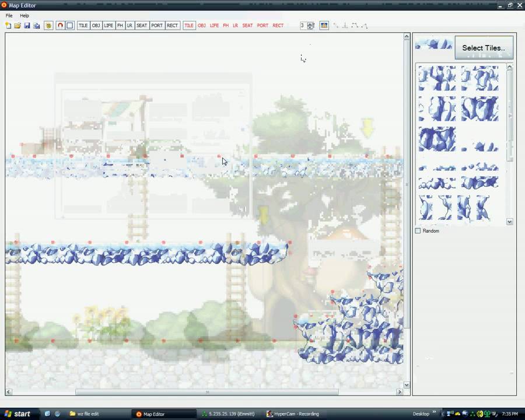The width and height of the screenshot is (525, 420).
Task: Click the map image icon beside stepper
Action: click(x=324, y=26)
